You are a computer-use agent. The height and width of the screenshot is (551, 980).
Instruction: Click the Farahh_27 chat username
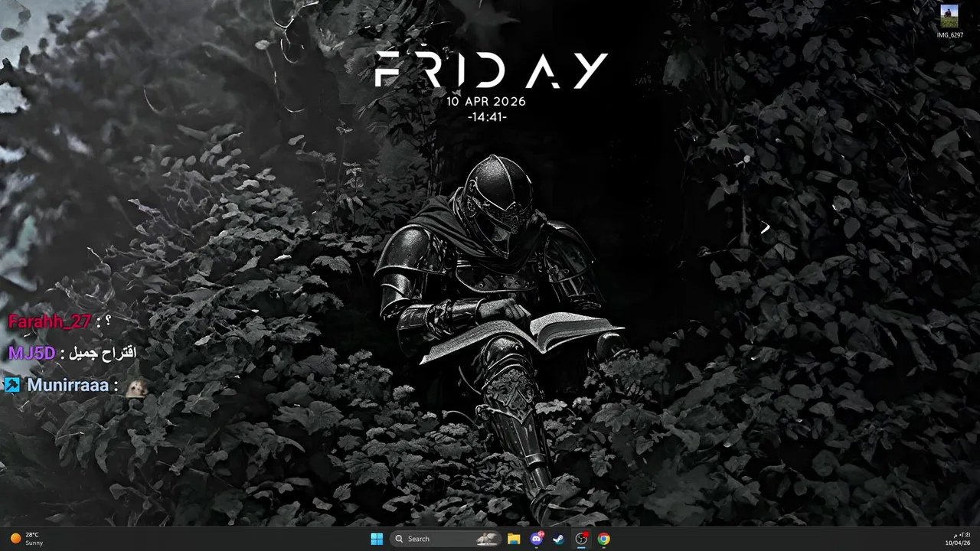click(50, 321)
